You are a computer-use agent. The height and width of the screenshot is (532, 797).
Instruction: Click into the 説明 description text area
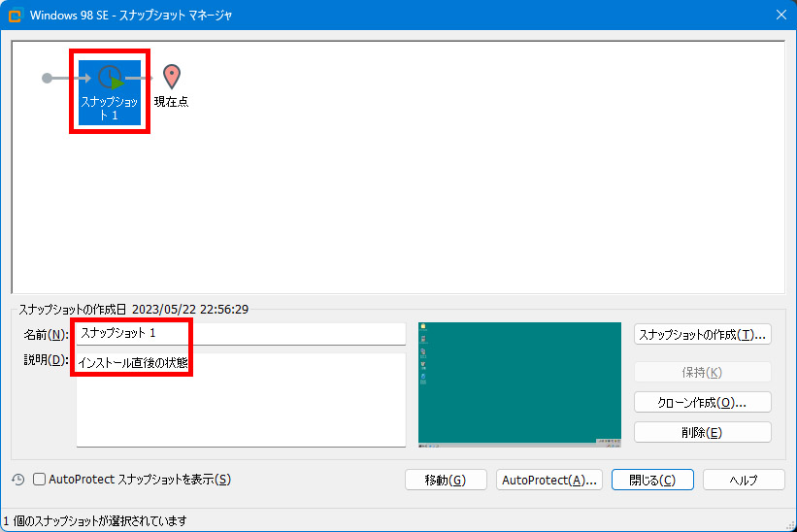pos(241,408)
